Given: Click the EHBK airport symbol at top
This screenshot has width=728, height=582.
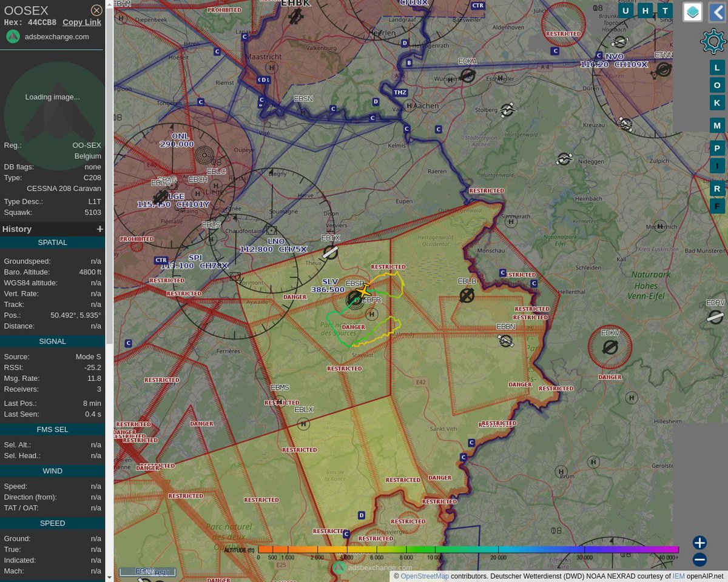Looking at the screenshot, I should [x=295, y=17].
